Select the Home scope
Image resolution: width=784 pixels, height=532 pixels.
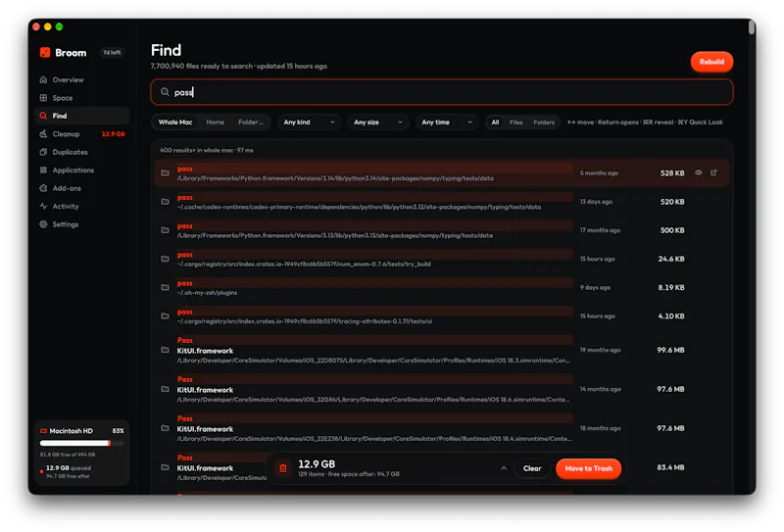[x=215, y=122]
